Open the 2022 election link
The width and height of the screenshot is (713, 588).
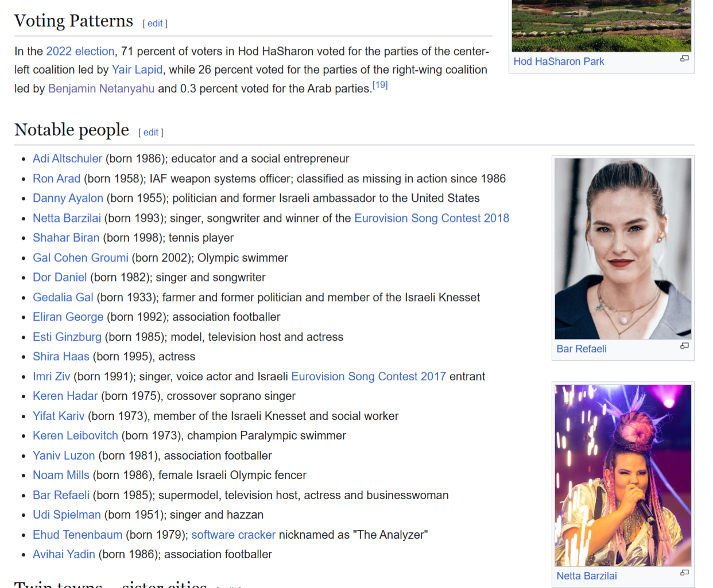click(80, 51)
